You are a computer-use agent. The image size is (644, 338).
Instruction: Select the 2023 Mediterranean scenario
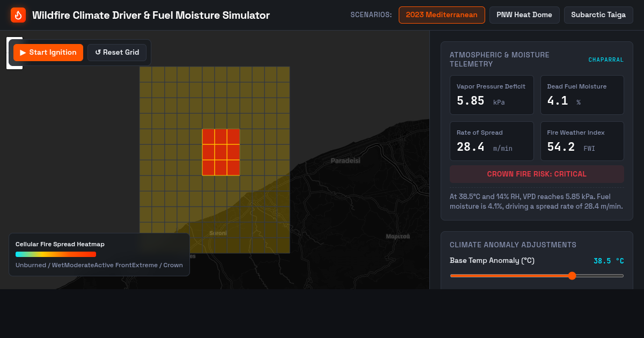[x=442, y=15]
